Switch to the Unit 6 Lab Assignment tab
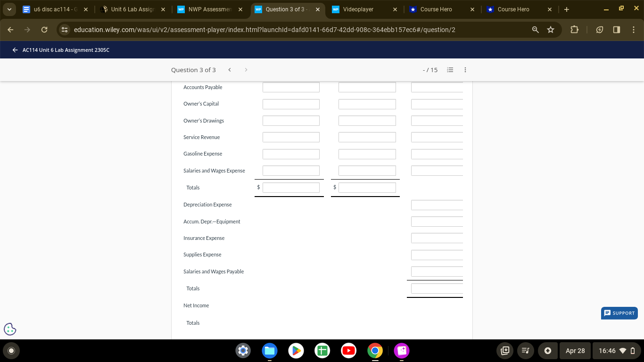644x362 pixels. [x=133, y=9]
